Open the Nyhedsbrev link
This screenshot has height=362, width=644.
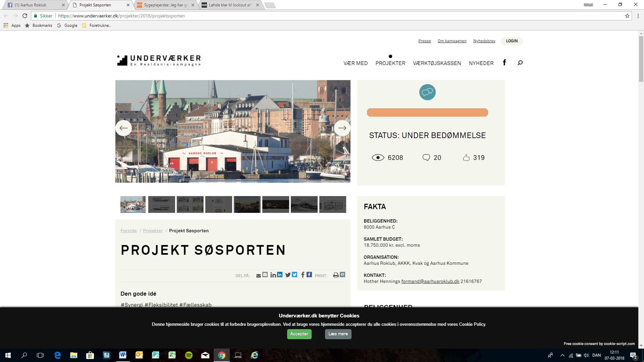tap(484, 41)
